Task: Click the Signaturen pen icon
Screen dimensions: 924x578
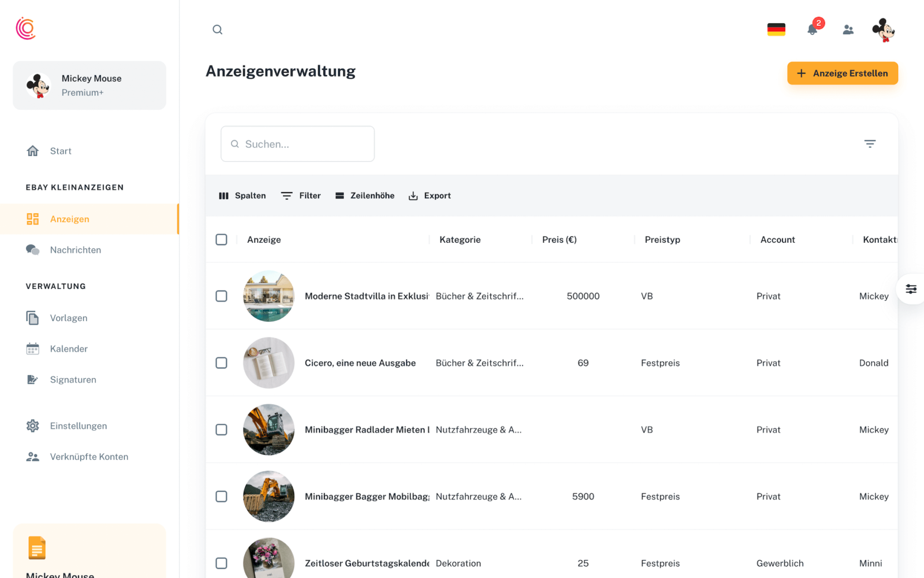Action: pyautogui.click(x=32, y=379)
